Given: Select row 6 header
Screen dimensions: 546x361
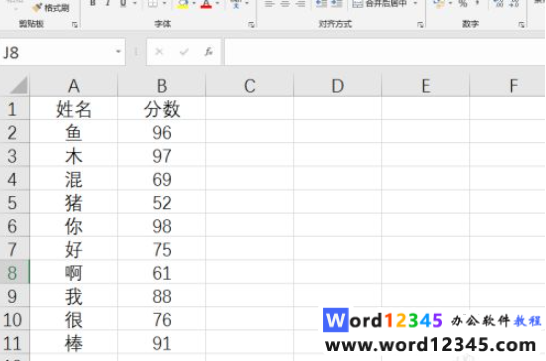Looking at the screenshot, I should 14,226.
